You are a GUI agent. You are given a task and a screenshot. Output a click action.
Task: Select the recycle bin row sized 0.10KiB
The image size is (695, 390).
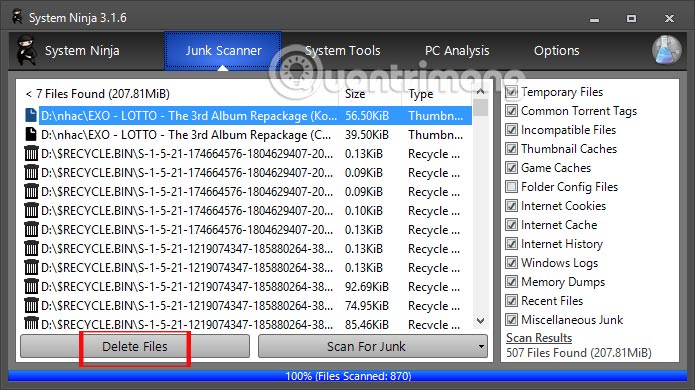(x=248, y=211)
